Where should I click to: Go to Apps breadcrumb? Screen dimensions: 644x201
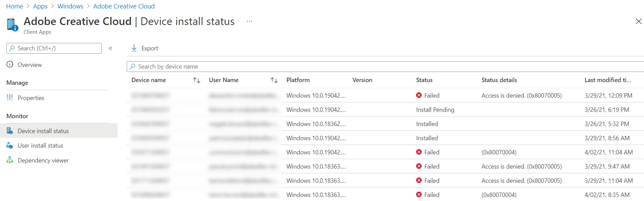pyautogui.click(x=40, y=6)
